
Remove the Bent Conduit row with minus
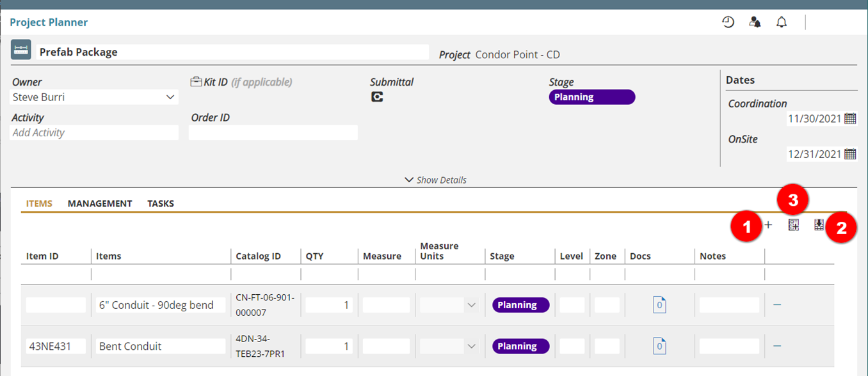click(777, 346)
